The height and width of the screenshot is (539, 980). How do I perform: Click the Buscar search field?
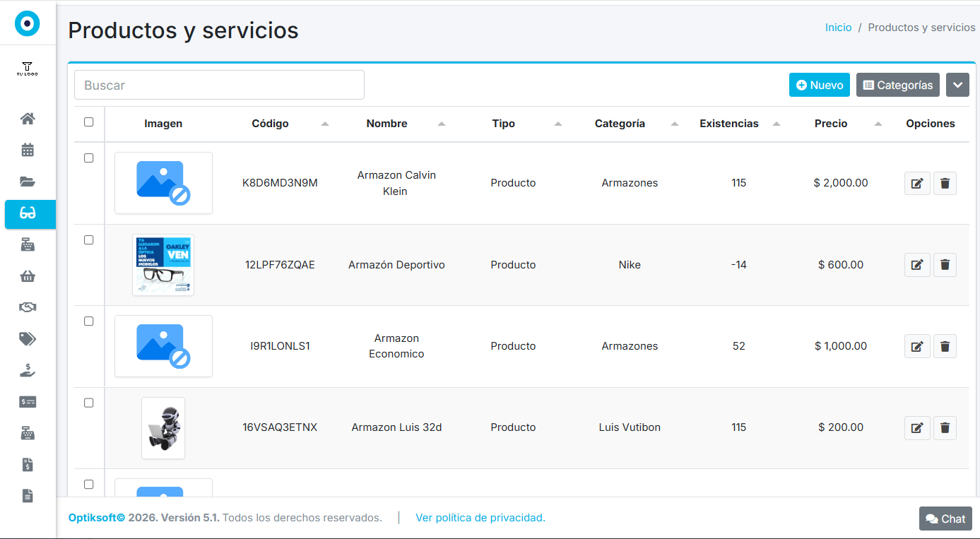[219, 85]
